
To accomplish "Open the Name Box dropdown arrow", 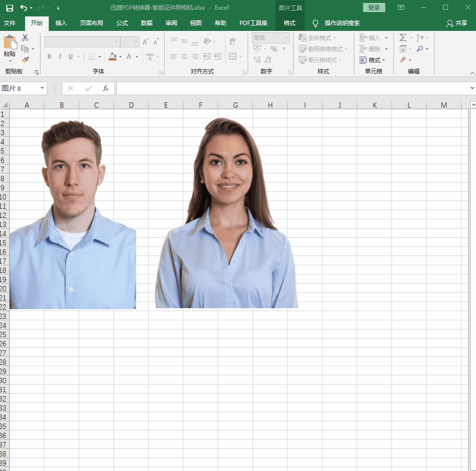I will point(42,88).
